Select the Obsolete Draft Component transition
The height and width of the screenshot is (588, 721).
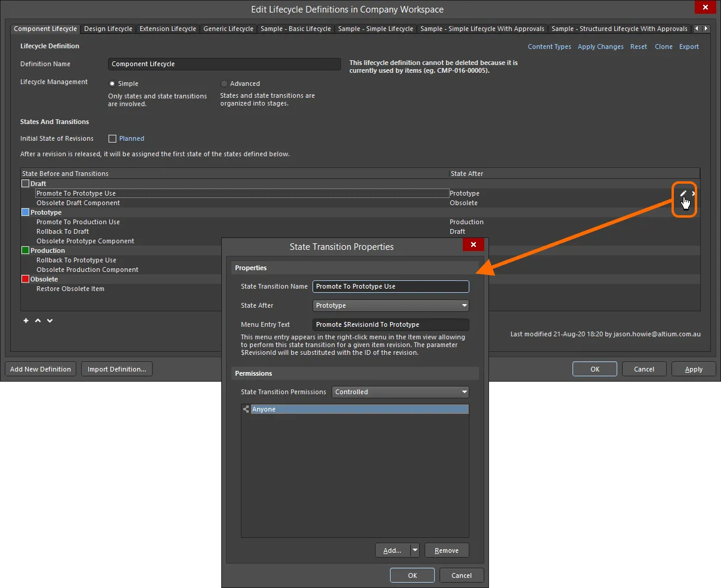(x=78, y=203)
